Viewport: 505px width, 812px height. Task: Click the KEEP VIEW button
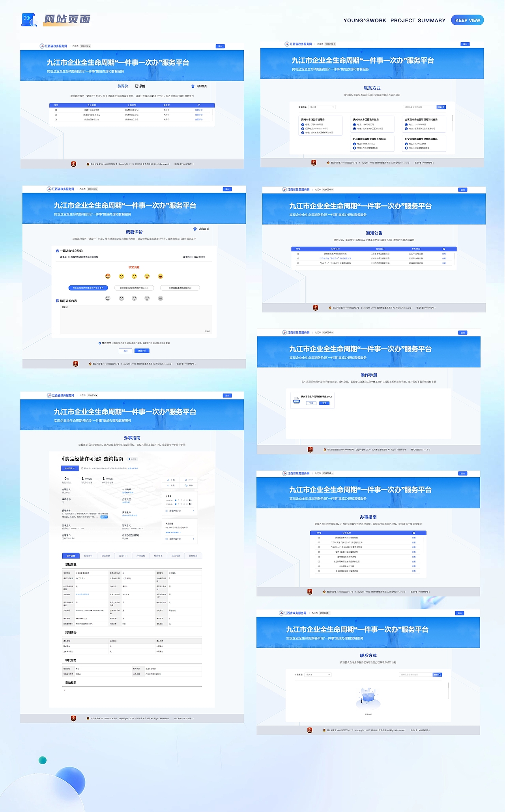pos(468,20)
